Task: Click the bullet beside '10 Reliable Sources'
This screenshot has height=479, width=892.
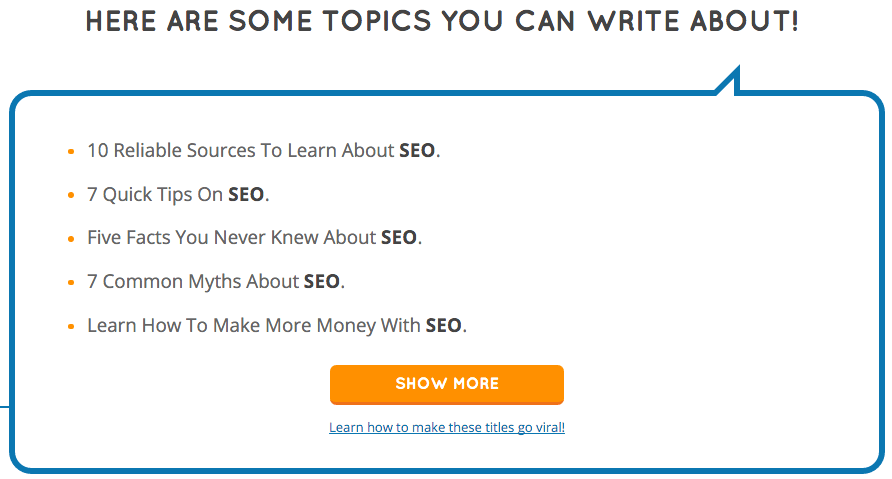Action: click(70, 152)
